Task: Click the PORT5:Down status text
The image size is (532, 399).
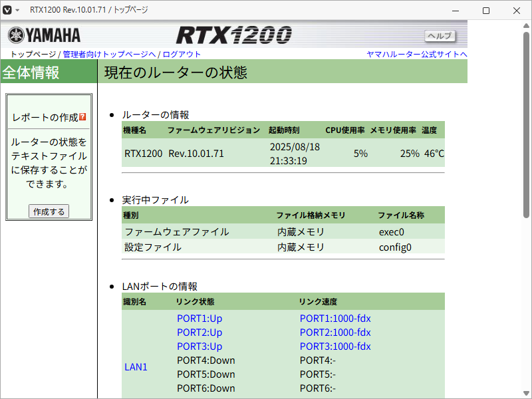Action: 206,374
